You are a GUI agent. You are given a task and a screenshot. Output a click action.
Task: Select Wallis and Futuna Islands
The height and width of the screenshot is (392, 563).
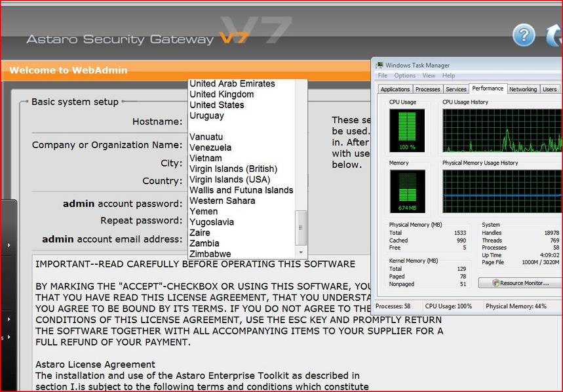[x=241, y=190]
